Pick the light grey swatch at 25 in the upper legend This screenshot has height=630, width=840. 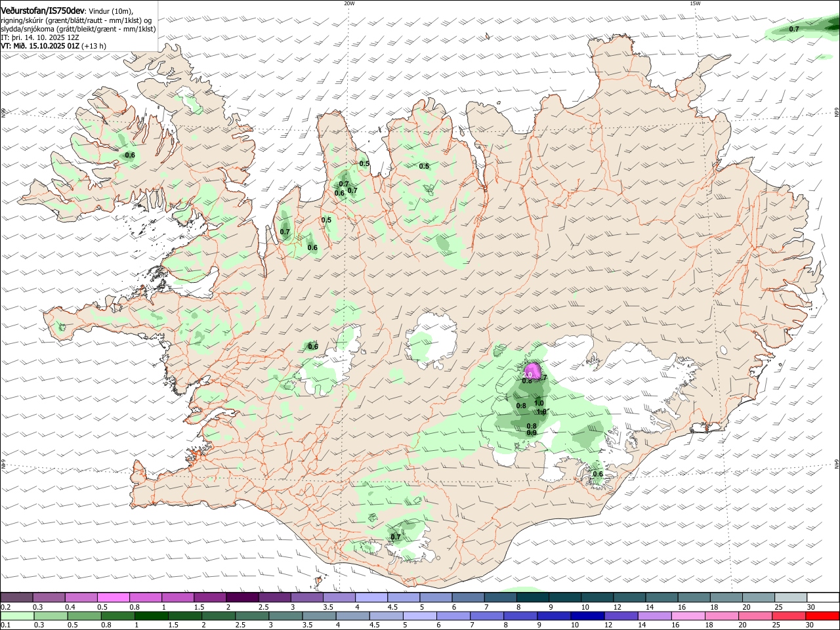coord(791,597)
